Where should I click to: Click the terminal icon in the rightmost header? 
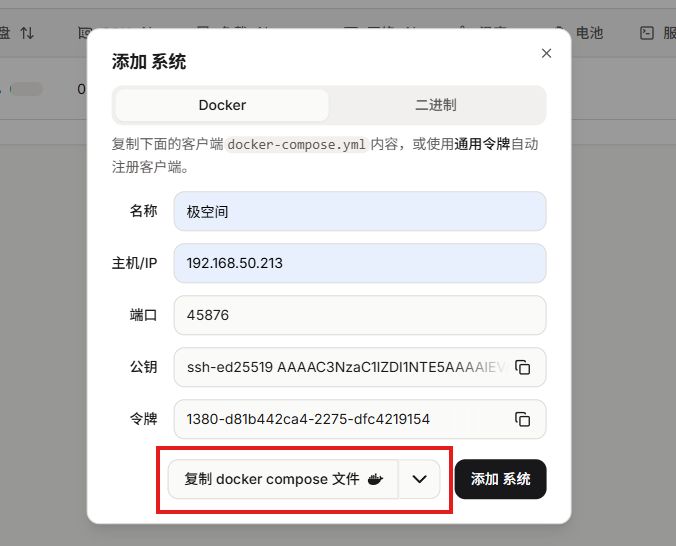click(x=647, y=33)
